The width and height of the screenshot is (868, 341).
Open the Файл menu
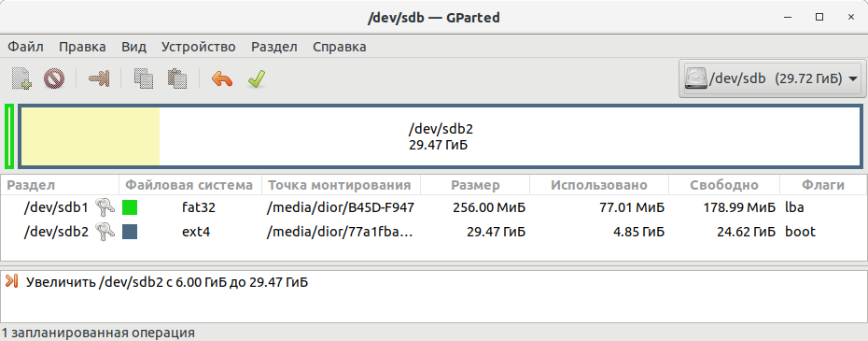[x=25, y=47]
